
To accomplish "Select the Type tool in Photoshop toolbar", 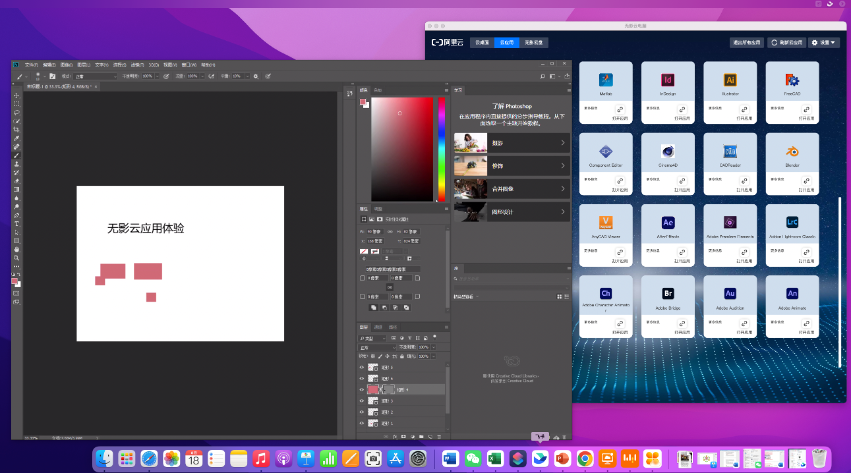I will pos(17,223).
